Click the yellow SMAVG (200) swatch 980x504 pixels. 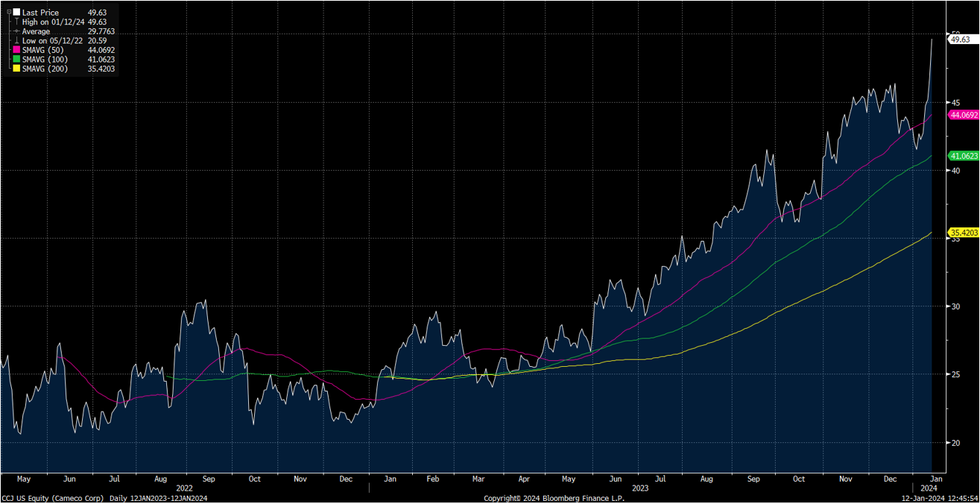[16, 69]
